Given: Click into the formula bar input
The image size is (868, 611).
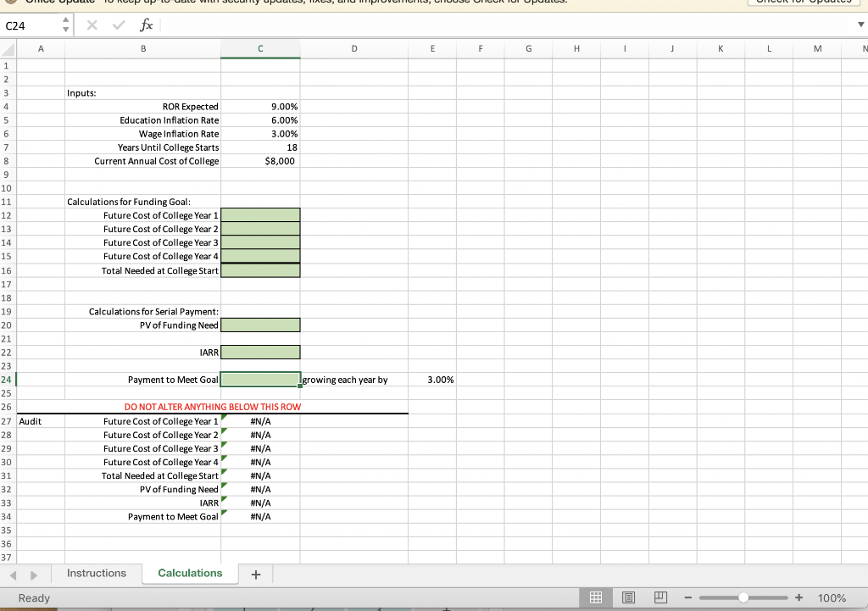Looking at the screenshot, I should tap(507, 25).
